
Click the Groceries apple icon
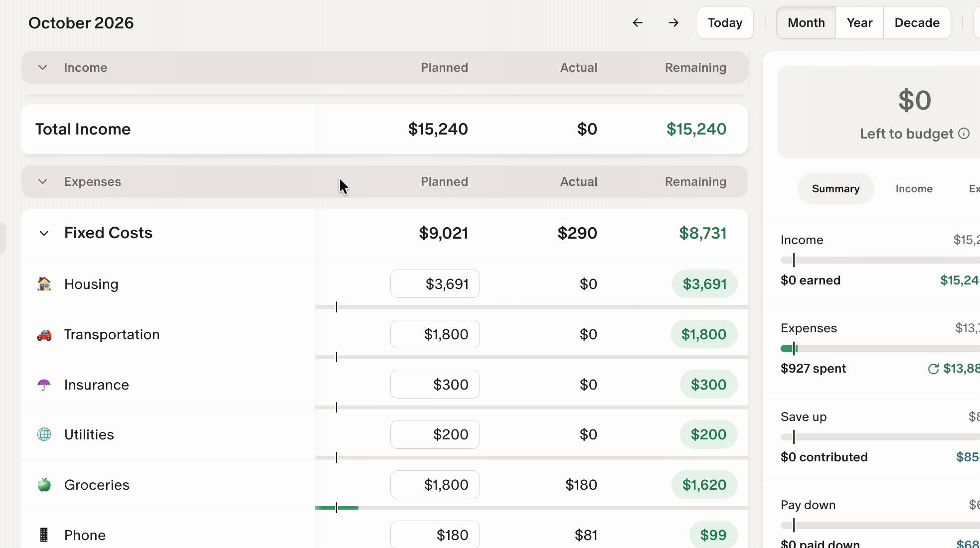[x=44, y=485]
